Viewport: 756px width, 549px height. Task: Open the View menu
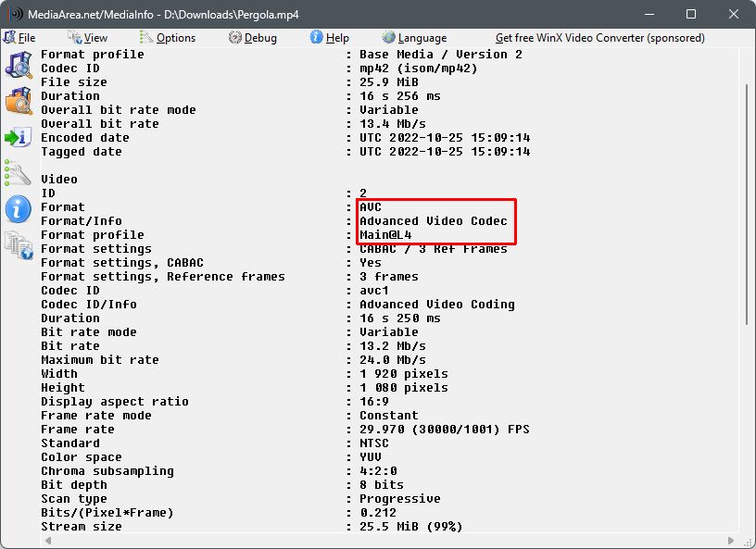click(x=88, y=38)
